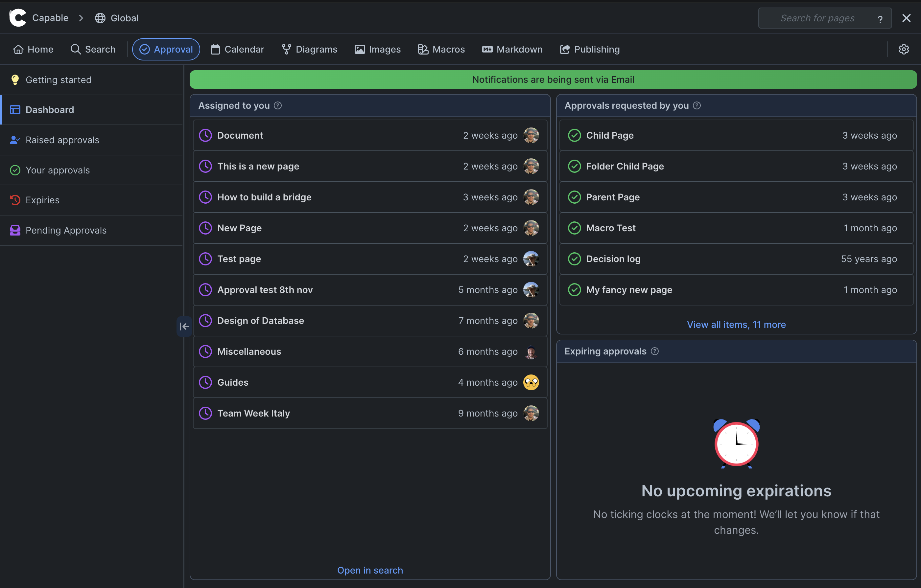This screenshot has height=588, width=921.
Task: Open the Publishing tab
Action: 590,49
